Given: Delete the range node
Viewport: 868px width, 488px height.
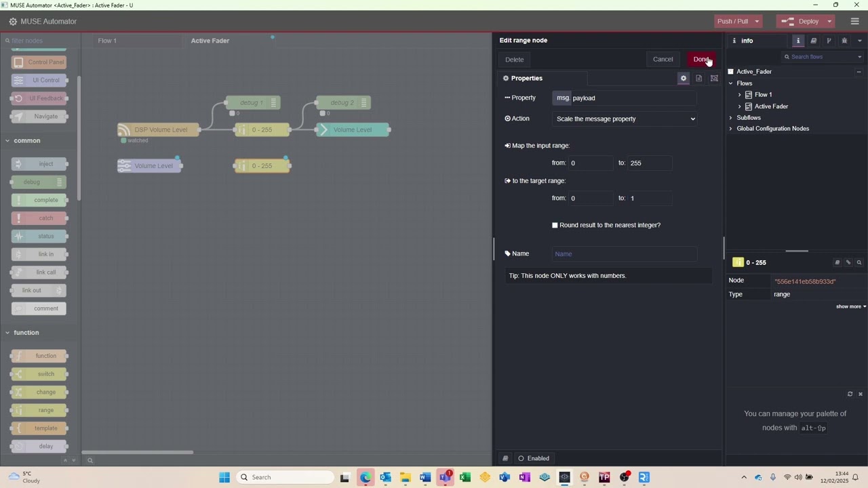Looking at the screenshot, I should pos(515,60).
